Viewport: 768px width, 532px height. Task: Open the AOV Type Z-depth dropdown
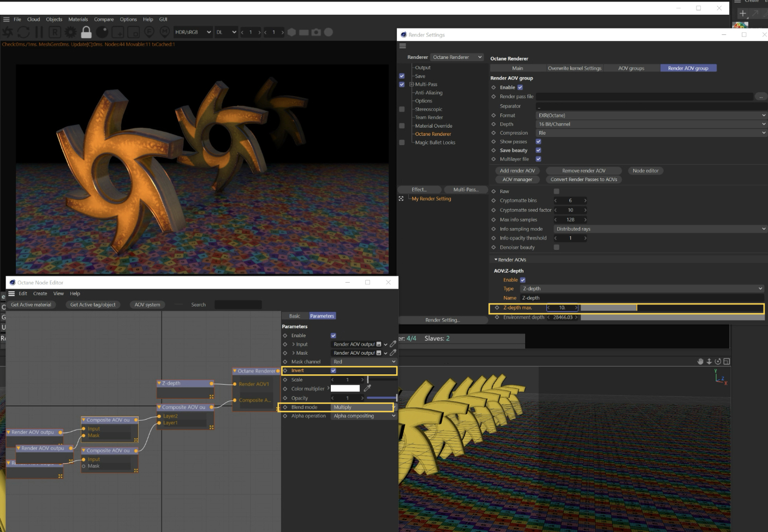click(642, 289)
